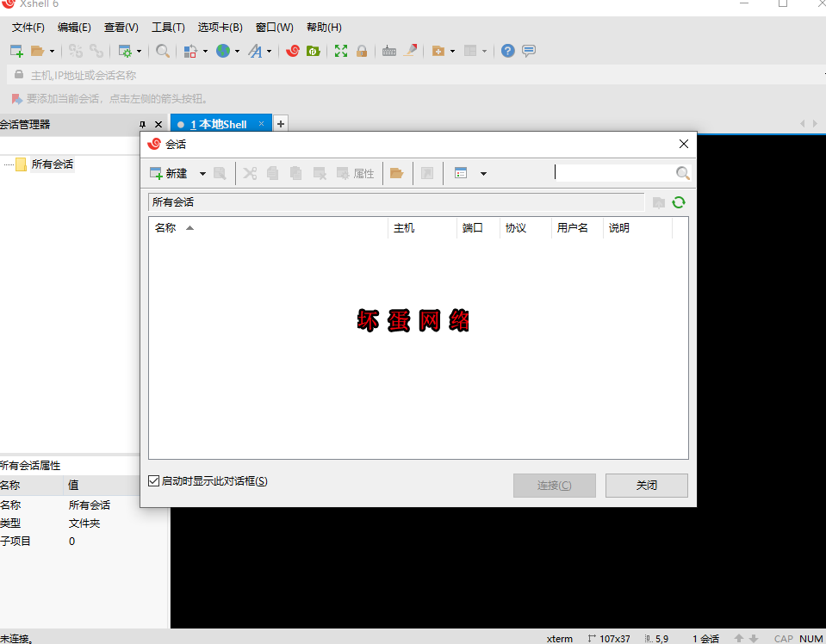Click the open folder icon in dialog toolbar

tap(396, 173)
